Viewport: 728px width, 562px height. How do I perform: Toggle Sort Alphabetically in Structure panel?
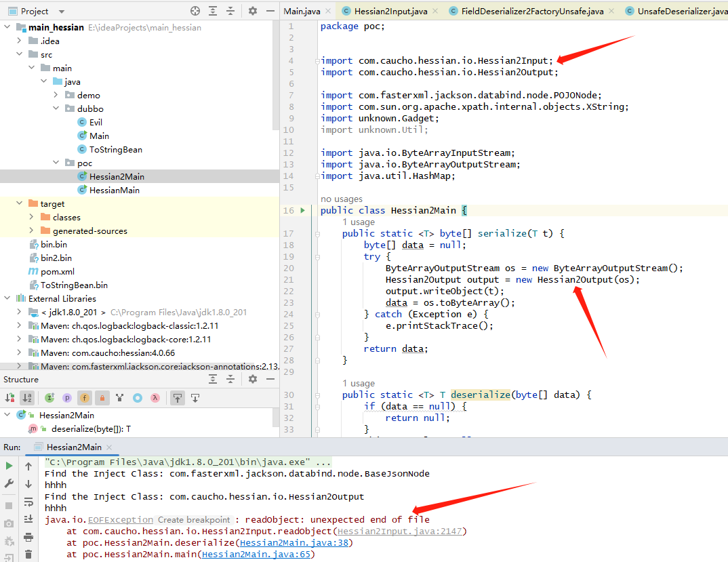click(27, 398)
